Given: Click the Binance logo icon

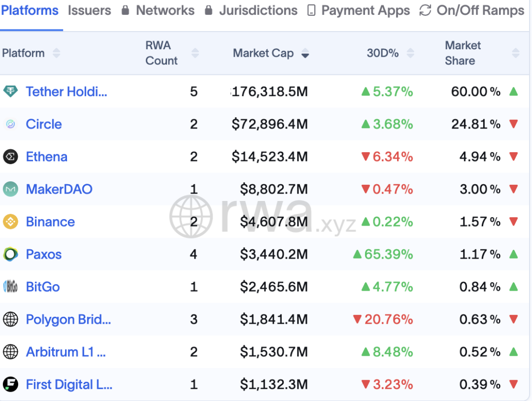Looking at the screenshot, I should (x=10, y=222).
